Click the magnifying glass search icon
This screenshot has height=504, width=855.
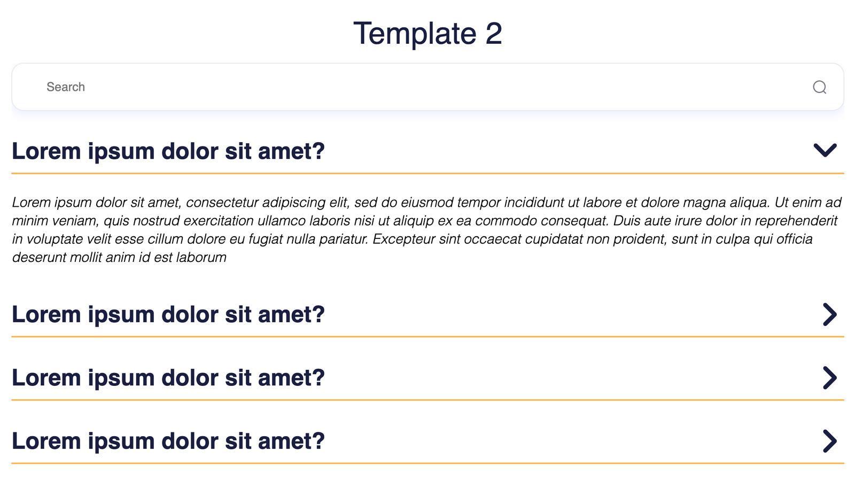pyautogui.click(x=819, y=87)
